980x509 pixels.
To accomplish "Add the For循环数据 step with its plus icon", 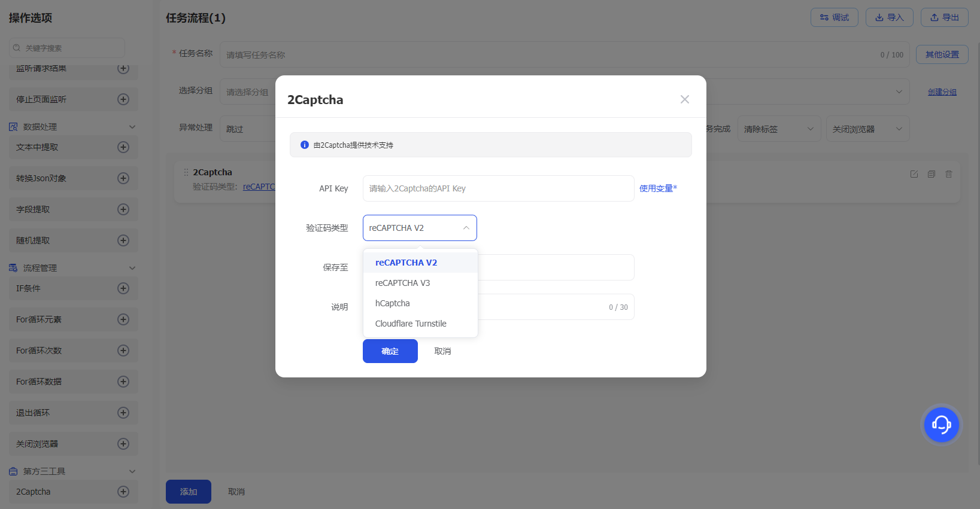I will 123,382.
